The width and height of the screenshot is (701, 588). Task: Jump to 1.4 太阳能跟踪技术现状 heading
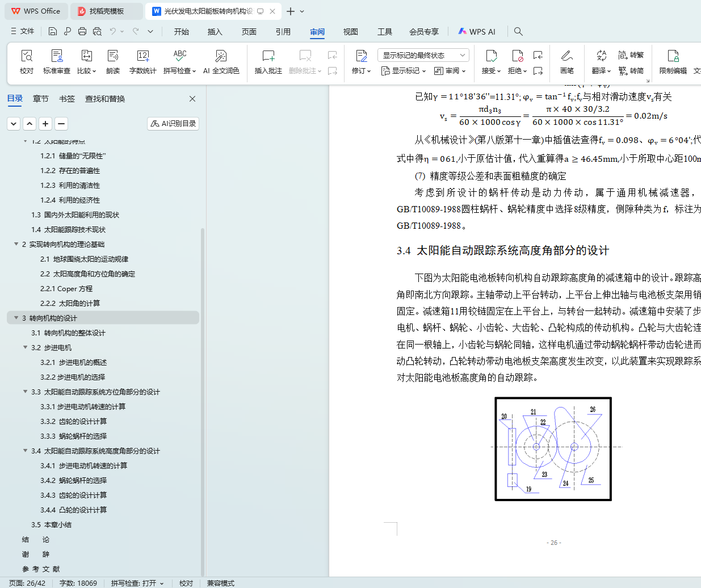(x=68, y=229)
